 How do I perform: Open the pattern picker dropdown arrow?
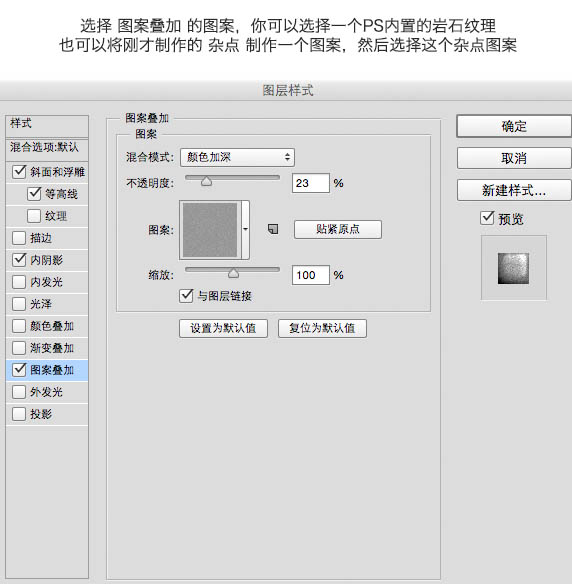[x=245, y=229]
